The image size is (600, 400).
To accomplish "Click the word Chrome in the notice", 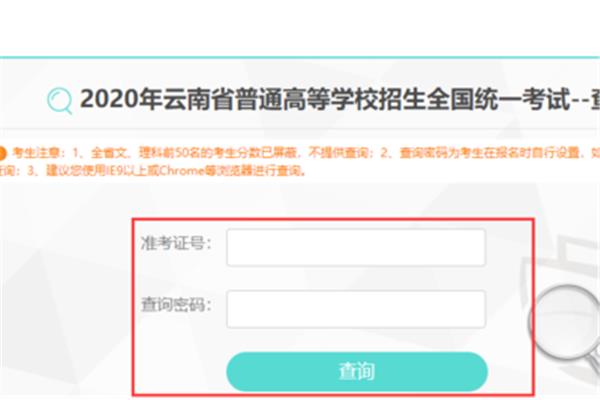I will [182, 170].
